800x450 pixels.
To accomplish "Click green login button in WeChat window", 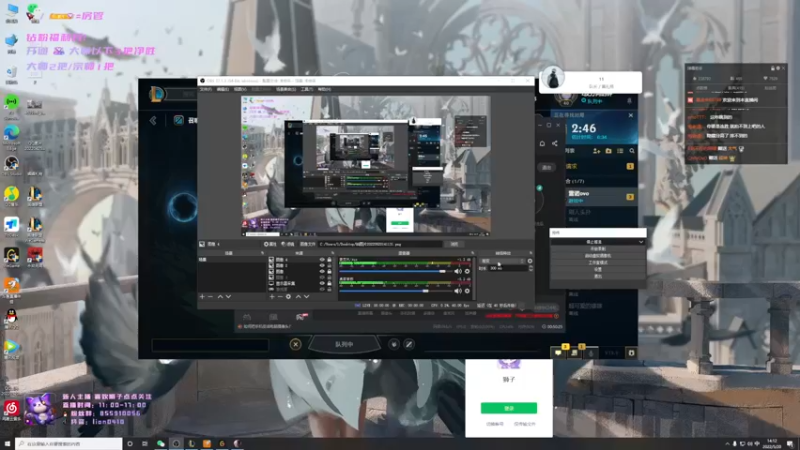I will 509,408.
